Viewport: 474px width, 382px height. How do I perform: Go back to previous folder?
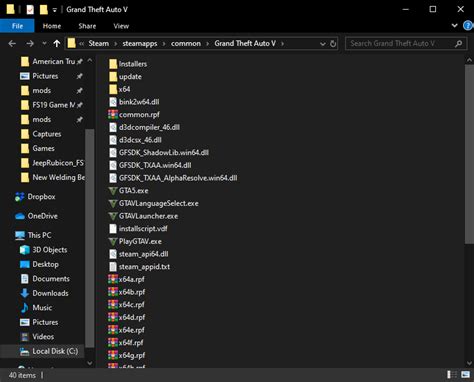coord(12,43)
